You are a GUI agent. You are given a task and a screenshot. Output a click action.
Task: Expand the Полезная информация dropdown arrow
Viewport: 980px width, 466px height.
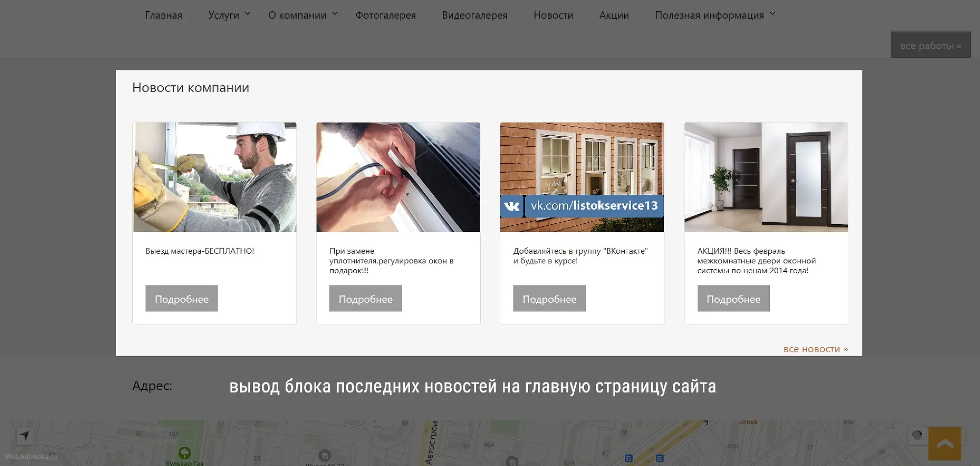(x=772, y=14)
